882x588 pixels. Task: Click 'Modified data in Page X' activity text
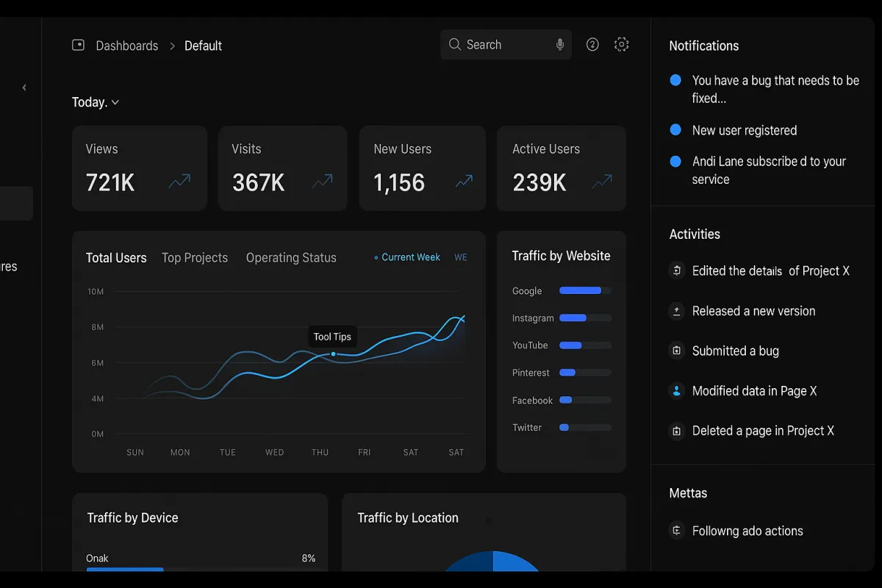click(755, 391)
